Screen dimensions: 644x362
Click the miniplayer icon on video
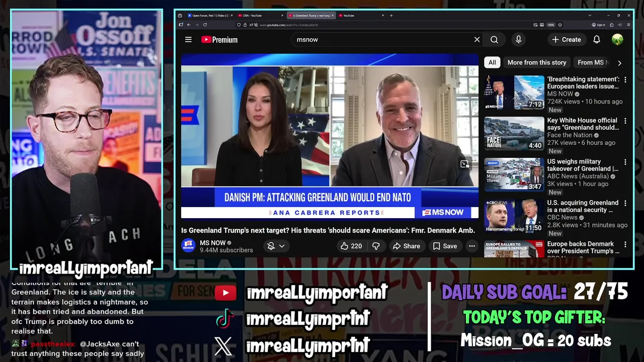(465, 164)
